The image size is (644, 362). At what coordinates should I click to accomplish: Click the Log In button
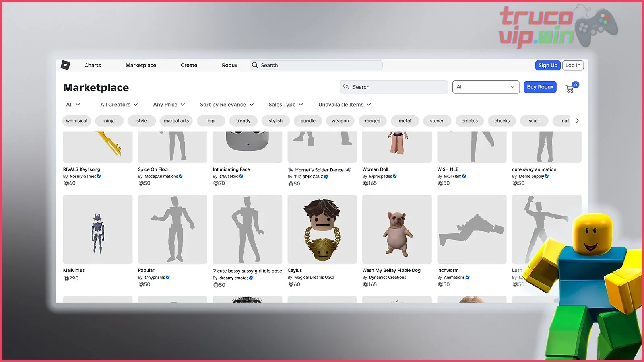click(573, 65)
